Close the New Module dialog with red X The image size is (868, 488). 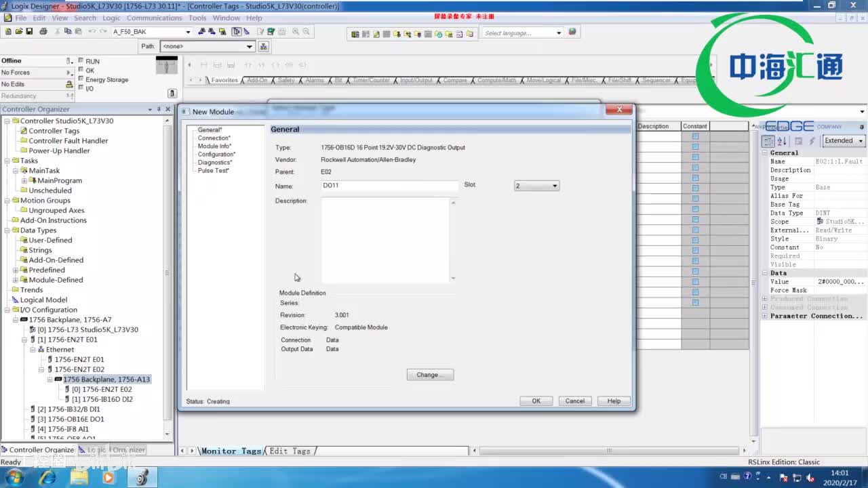tap(618, 109)
